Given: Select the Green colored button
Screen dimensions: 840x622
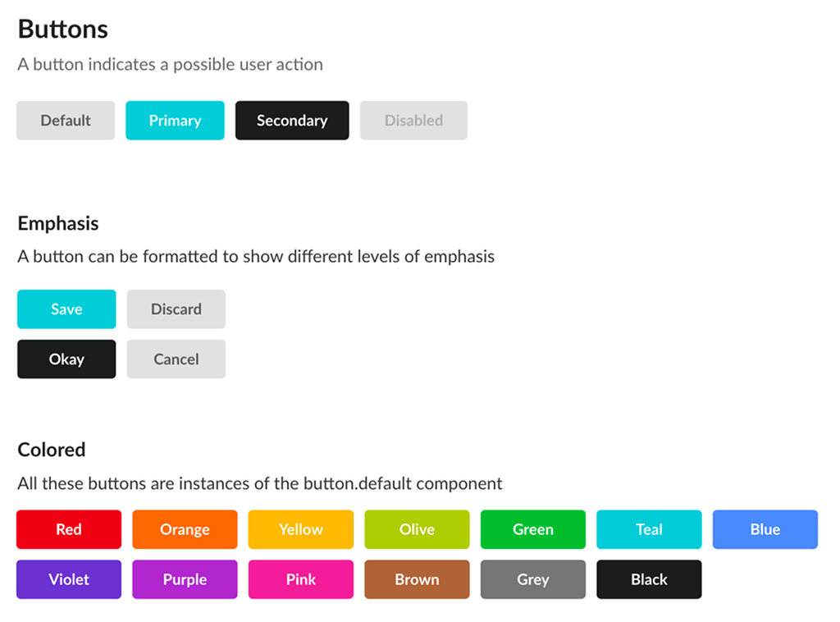Looking at the screenshot, I should pos(533,529).
